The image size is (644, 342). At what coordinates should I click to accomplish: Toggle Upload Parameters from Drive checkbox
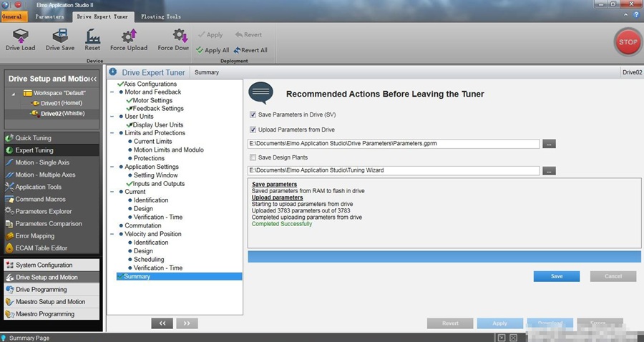point(253,130)
